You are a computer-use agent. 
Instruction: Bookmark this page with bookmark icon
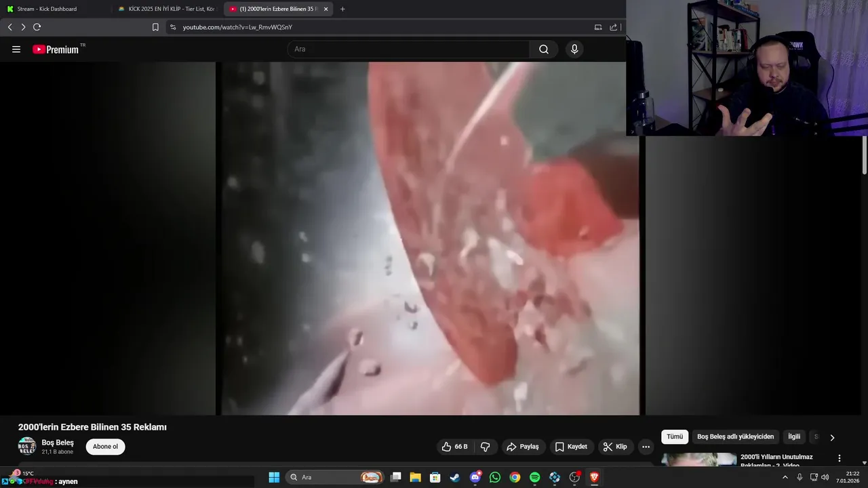pos(155,27)
